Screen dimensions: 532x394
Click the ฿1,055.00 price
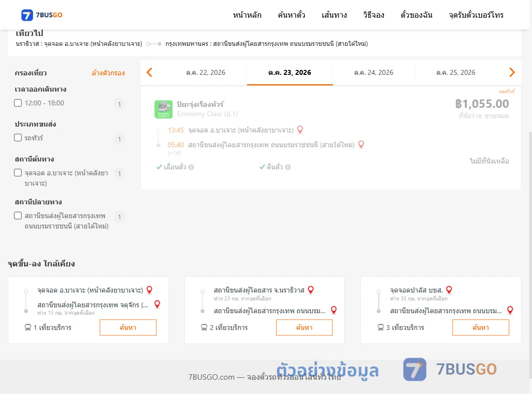pyautogui.click(x=482, y=103)
